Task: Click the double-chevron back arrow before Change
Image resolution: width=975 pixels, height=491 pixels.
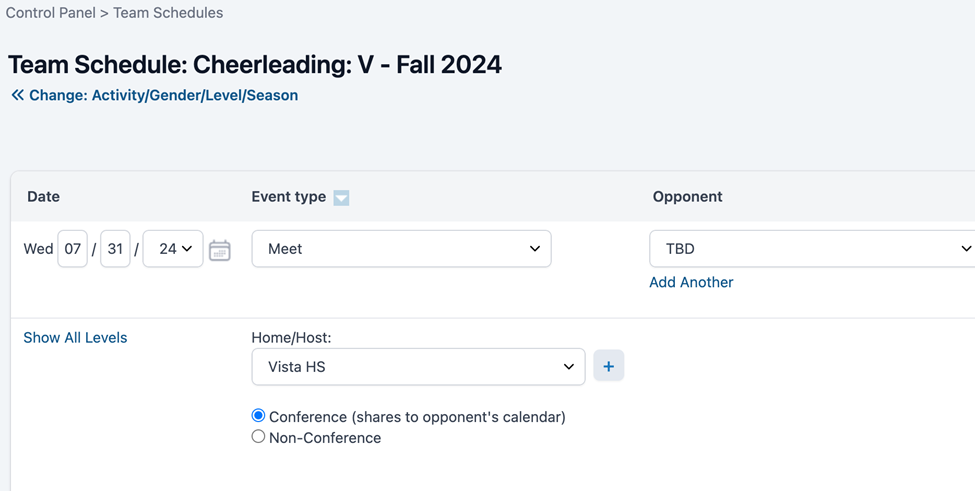Action: [18, 95]
